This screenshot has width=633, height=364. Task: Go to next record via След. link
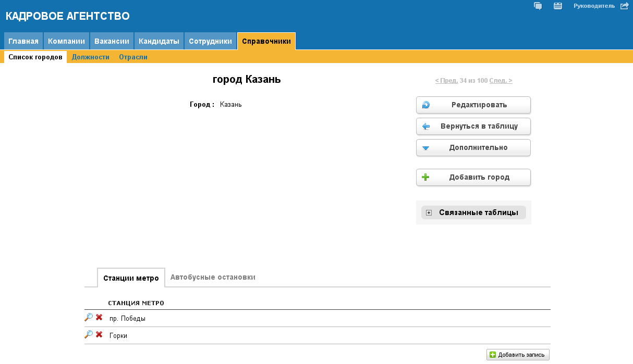click(x=501, y=81)
